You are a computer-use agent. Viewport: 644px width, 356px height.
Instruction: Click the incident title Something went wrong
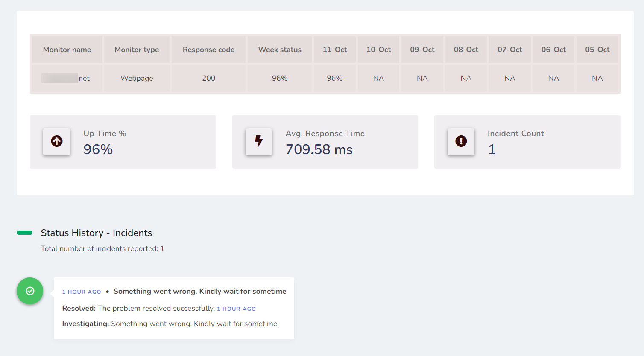point(200,291)
